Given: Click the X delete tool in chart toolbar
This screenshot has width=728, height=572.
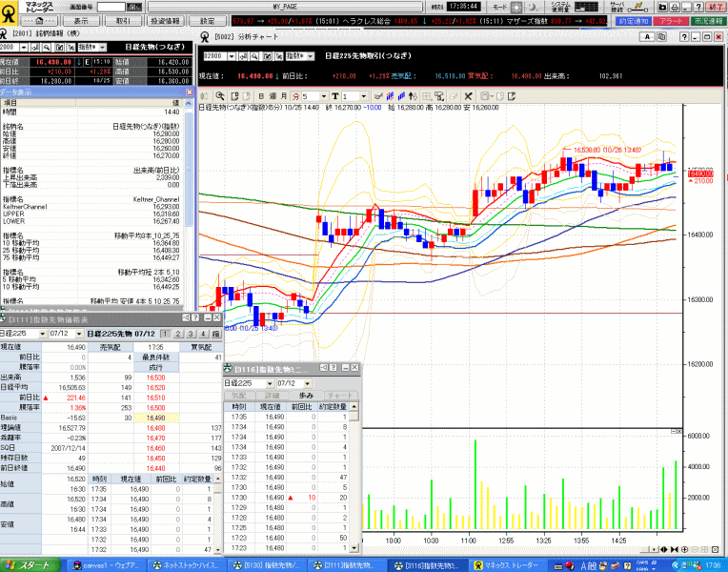Looking at the screenshot, I should [x=468, y=96].
